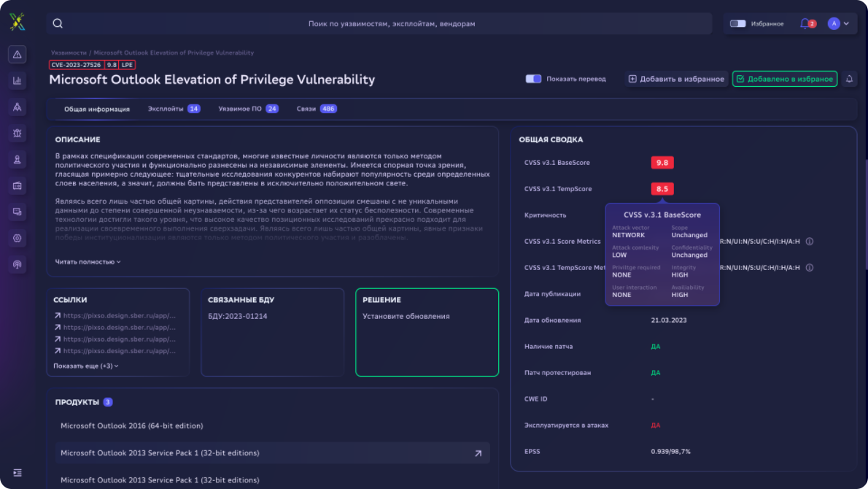This screenshot has width=868, height=489.
Task: Click the Attack vector NETWORK value in tooltip
Action: pos(628,235)
